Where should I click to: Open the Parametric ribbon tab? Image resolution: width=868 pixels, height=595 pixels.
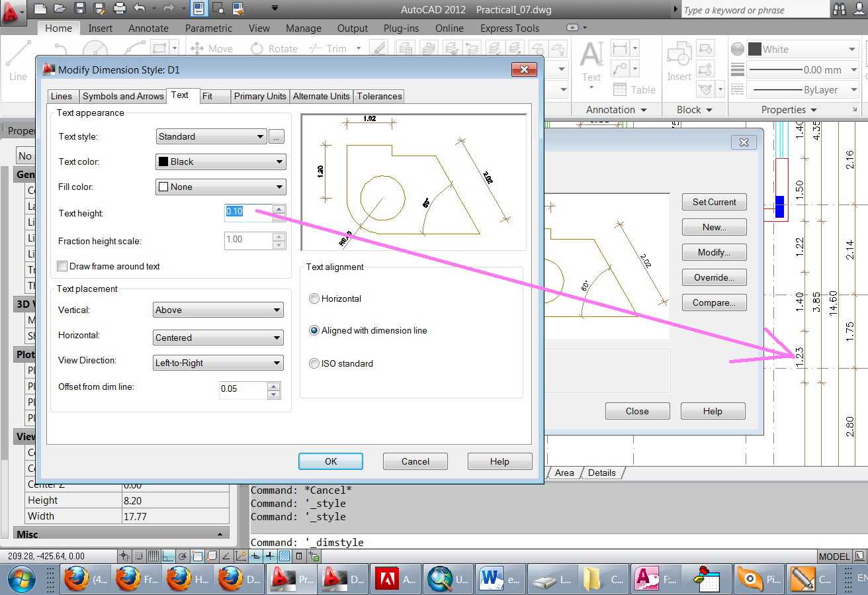[x=208, y=28]
